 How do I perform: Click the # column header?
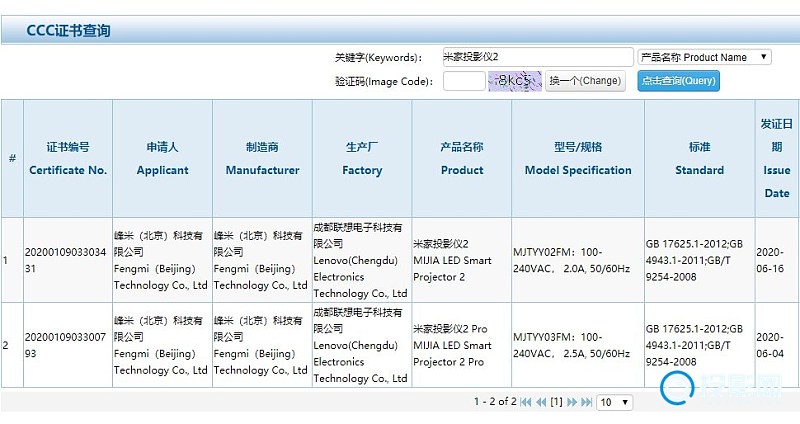pyautogui.click(x=12, y=159)
